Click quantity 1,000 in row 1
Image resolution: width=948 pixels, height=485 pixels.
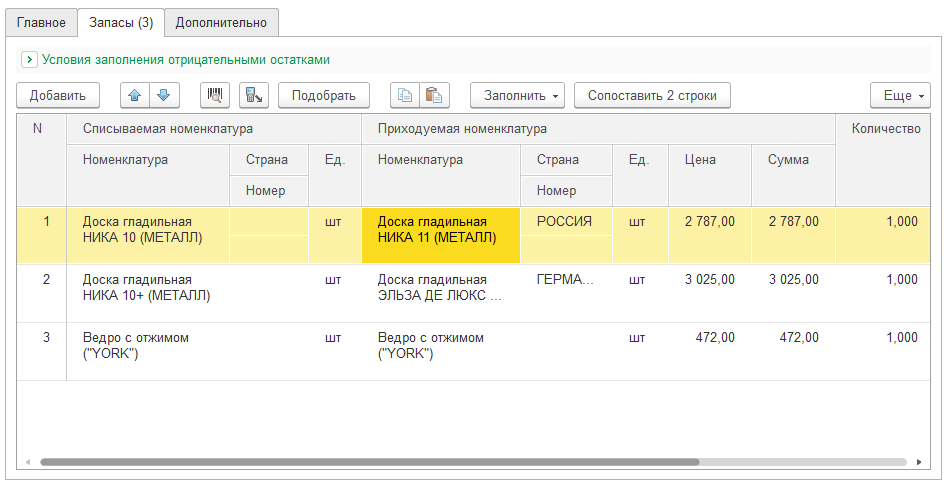coord(883,236)
